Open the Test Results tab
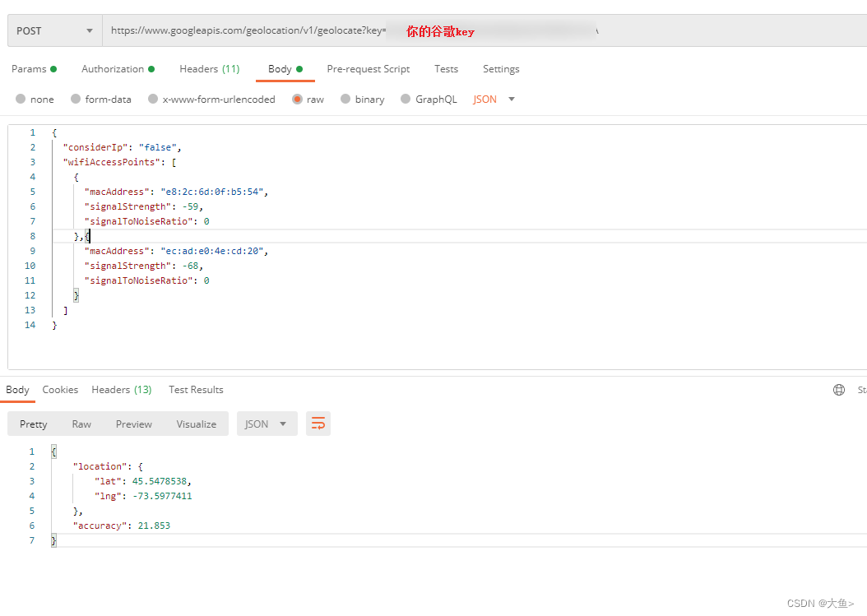The image size is (867, 616). [196, 390]
